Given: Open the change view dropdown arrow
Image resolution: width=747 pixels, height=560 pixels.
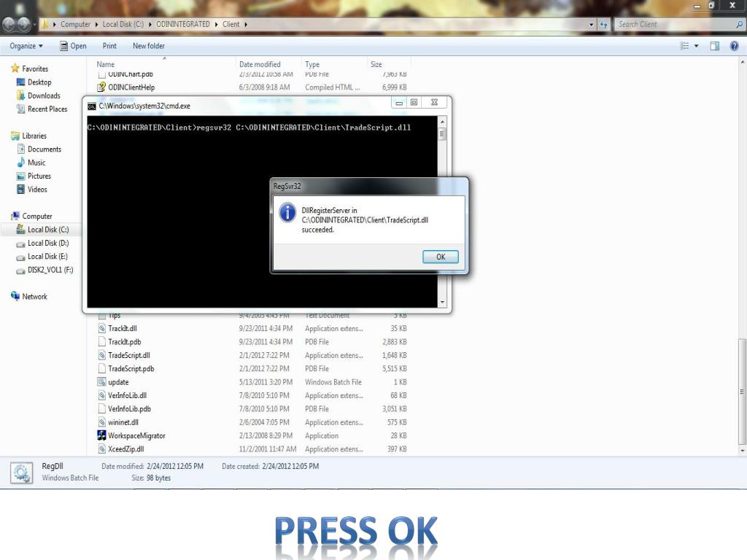Looking at the screenshot, I should (696, 46).
